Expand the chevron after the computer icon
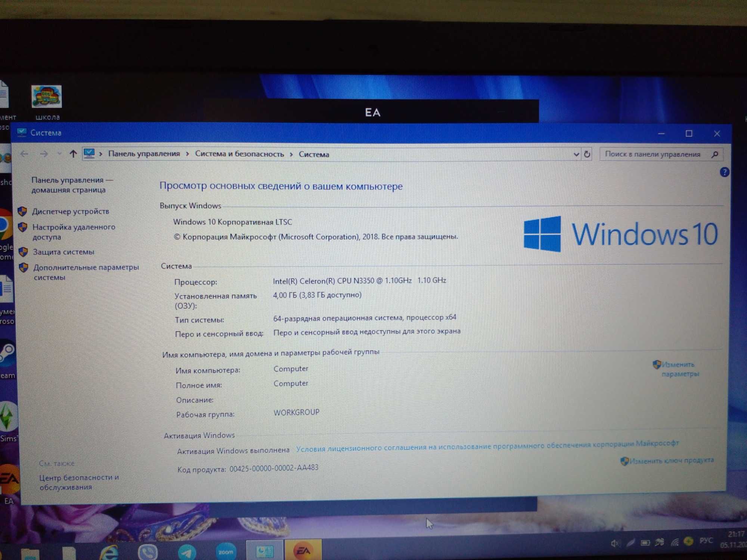The image size is (747, 560). coord(101,154)
